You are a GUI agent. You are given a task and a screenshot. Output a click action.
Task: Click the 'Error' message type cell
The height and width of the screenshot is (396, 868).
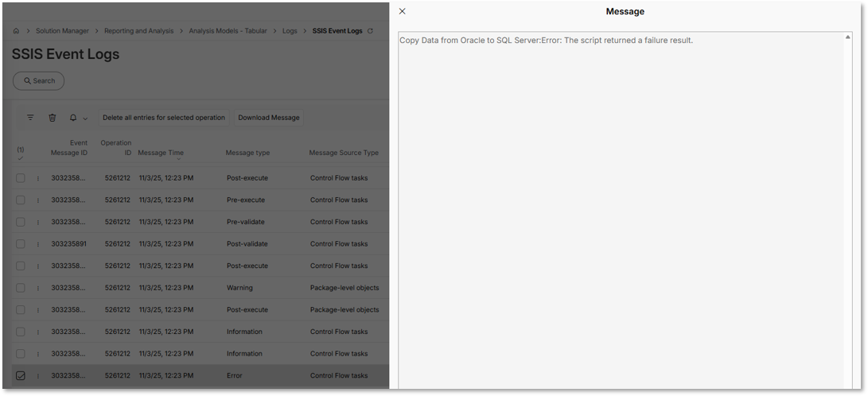click(235, 375)
